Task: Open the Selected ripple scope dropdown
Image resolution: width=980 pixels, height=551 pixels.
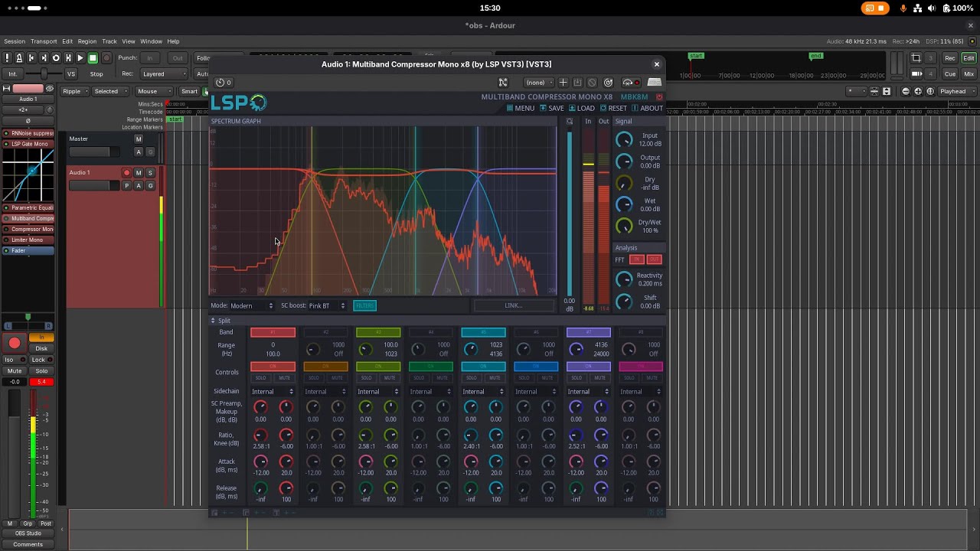Action: (110, 91)
